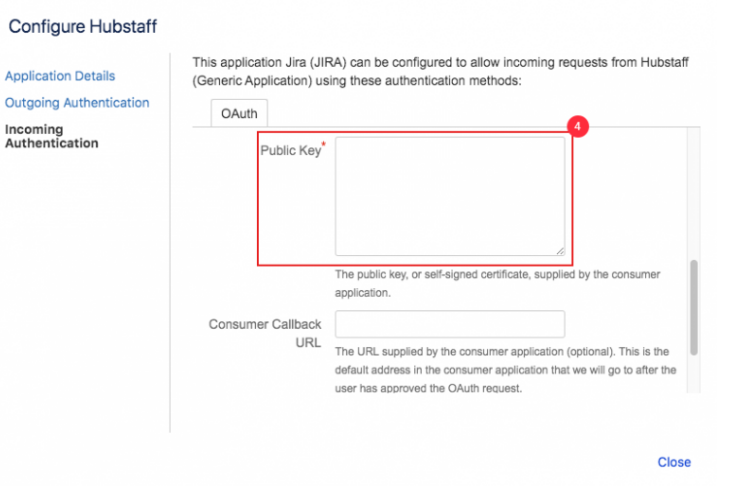Focus the Consumer Callback URL field

tap(449, 324)
